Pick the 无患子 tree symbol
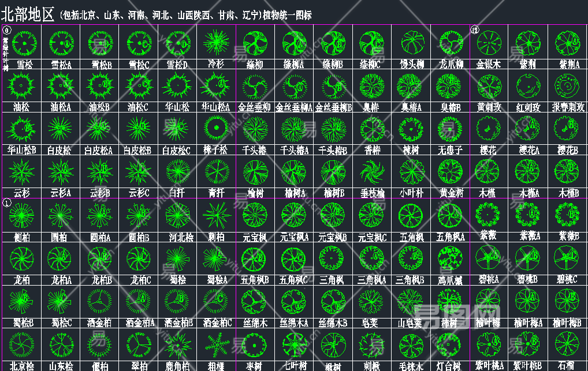 coord(450,129)
